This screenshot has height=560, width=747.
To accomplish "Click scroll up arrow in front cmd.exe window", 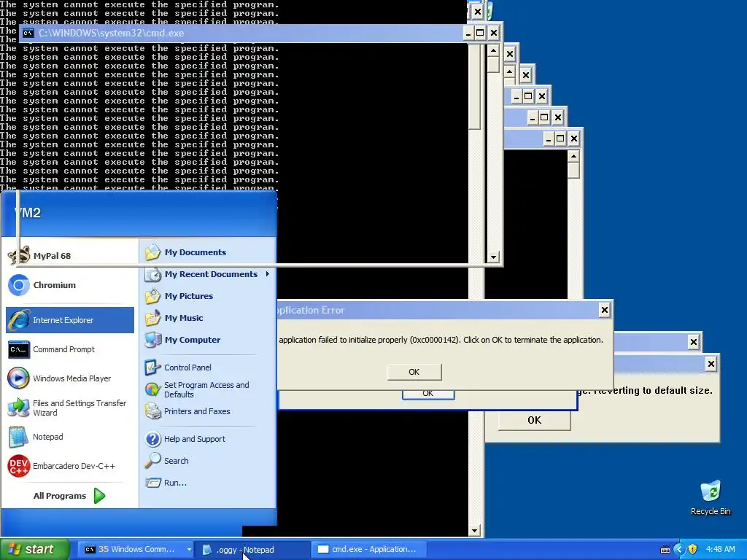I will (493, 50).
